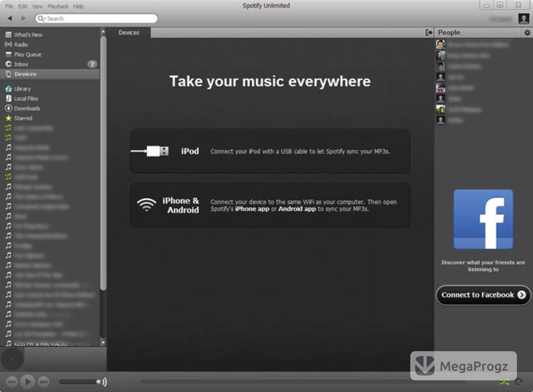Image resolution: width=533 pixels, height=392 pixels.
Task: Toggle repeat mode
Action: tap(519, 382)
